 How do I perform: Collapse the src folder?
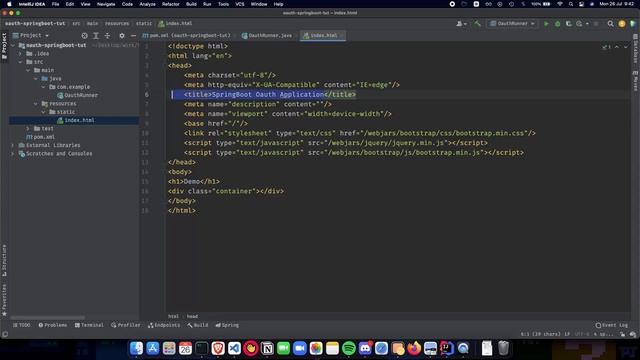tap(20, 62)
